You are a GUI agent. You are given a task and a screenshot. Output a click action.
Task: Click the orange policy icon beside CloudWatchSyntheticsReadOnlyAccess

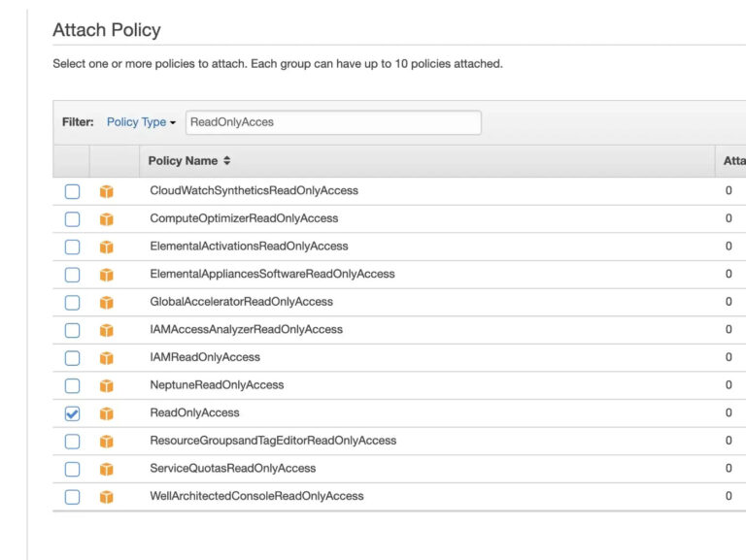tap(107, 191)
